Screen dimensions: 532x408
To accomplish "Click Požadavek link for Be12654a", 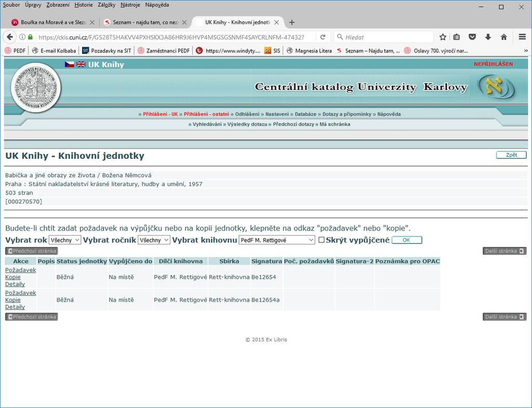I will click(20, 293).
